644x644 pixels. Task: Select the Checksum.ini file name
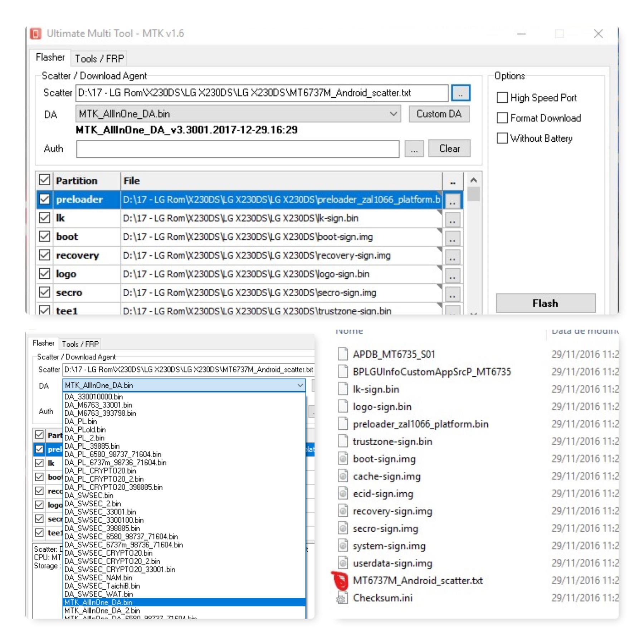pos(382,598)
